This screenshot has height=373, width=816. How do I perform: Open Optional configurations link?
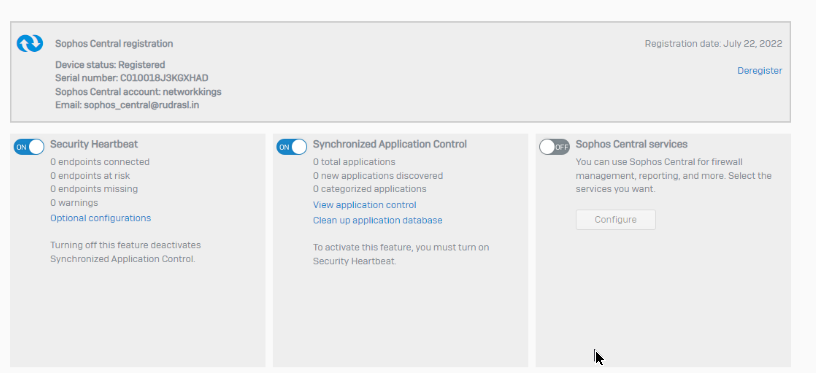click(100, 218)
